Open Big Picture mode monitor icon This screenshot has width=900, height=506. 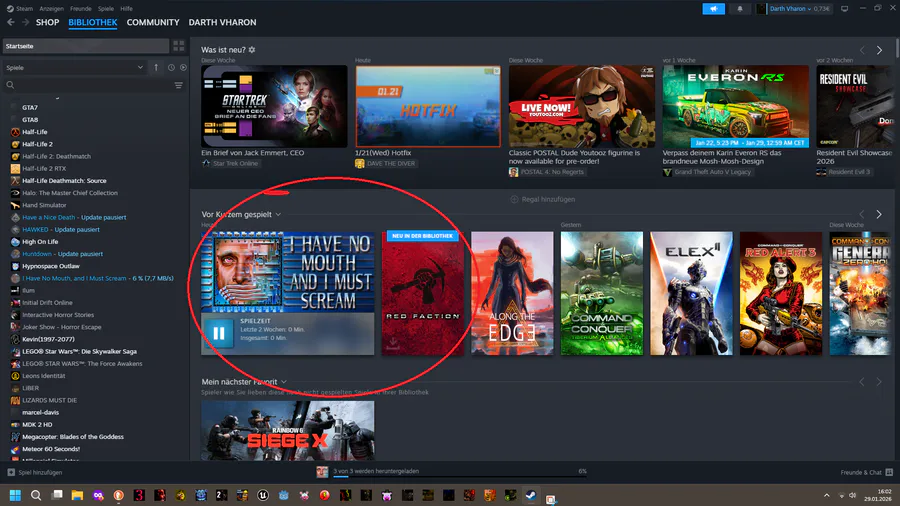pyautogui.click(x=844, y=9)
